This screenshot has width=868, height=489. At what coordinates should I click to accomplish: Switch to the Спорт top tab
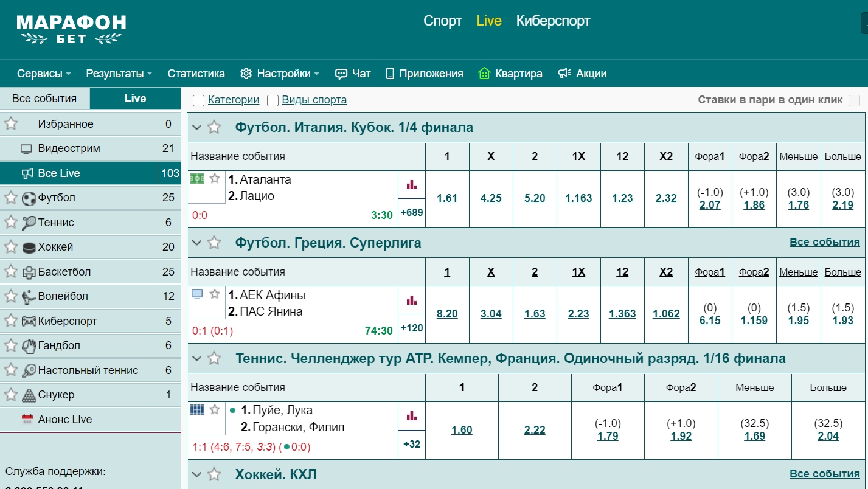coord(443,21)
